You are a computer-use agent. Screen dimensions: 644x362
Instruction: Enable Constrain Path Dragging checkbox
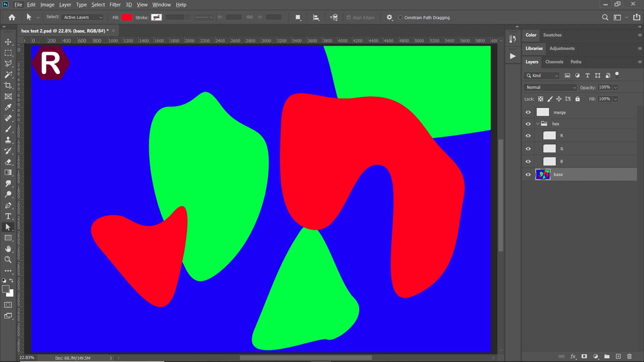[x=400, y=17]
